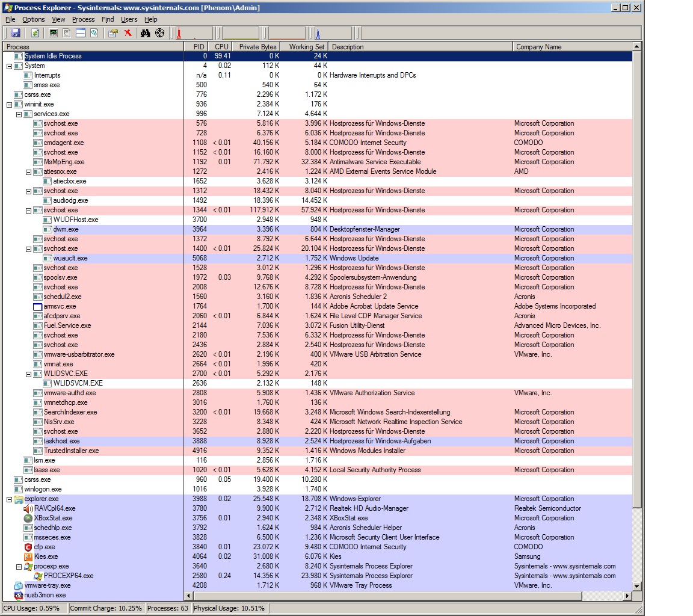The width and height of the screenshot is (693, 616).
Task: Collapse the atiesrxx.exe tree node
Action: tap(28, 172)
